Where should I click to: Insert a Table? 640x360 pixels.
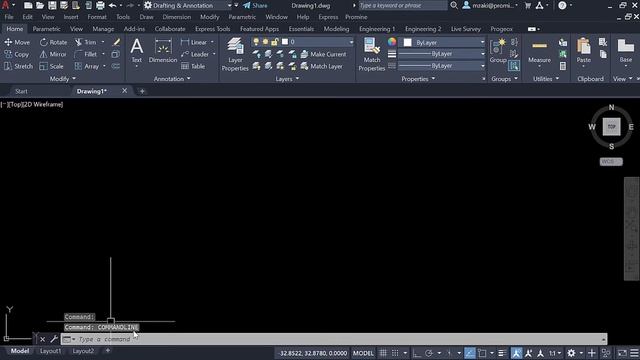pyautogui.click(x=193, y=66)
